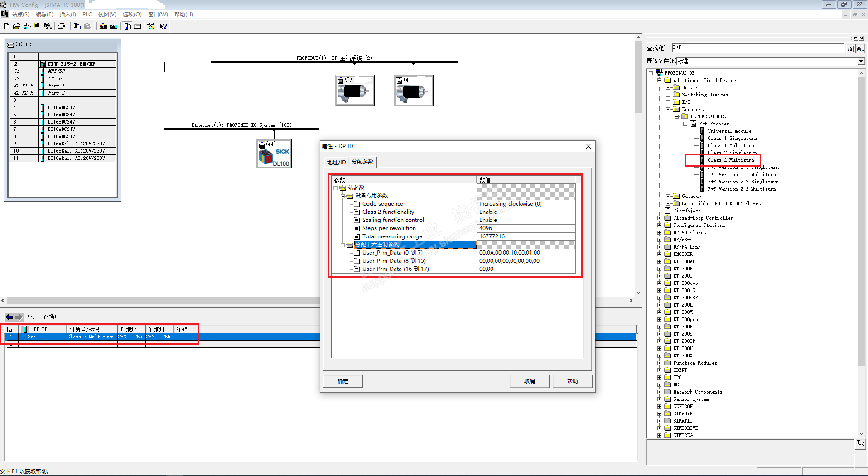Open the 选项(O) menu
Image resolution: width=868 pixels, height=476 pixels.
coord(132,14)
